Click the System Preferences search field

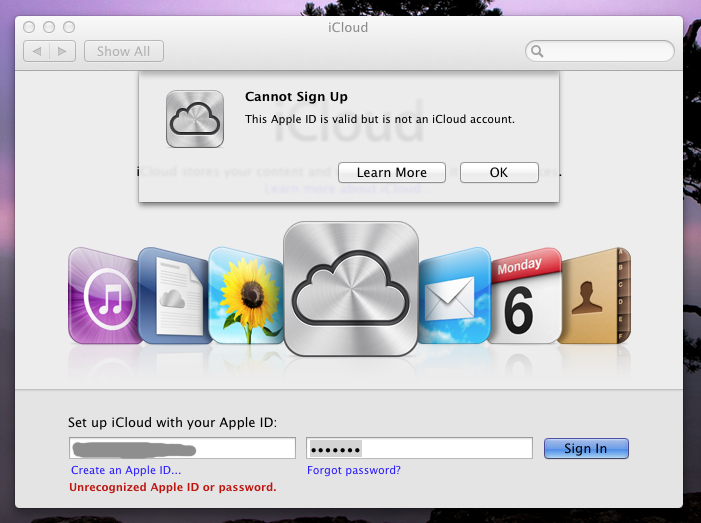pyautogui.click(x=600, y=51)
